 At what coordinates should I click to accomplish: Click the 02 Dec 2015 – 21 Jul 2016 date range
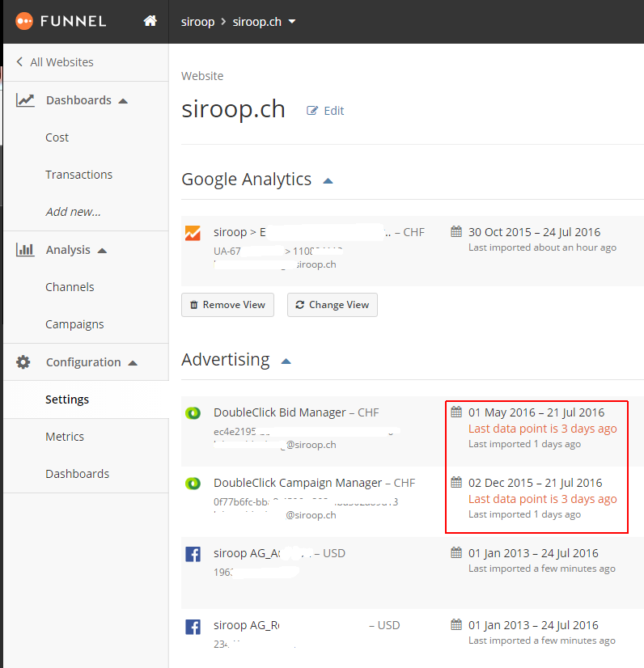(536, 483)
